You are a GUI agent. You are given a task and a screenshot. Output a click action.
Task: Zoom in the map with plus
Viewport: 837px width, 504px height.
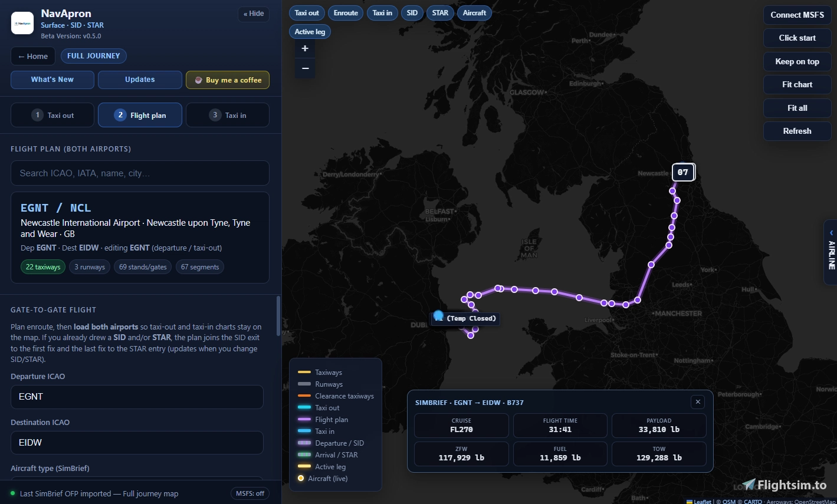click(305, 49)
